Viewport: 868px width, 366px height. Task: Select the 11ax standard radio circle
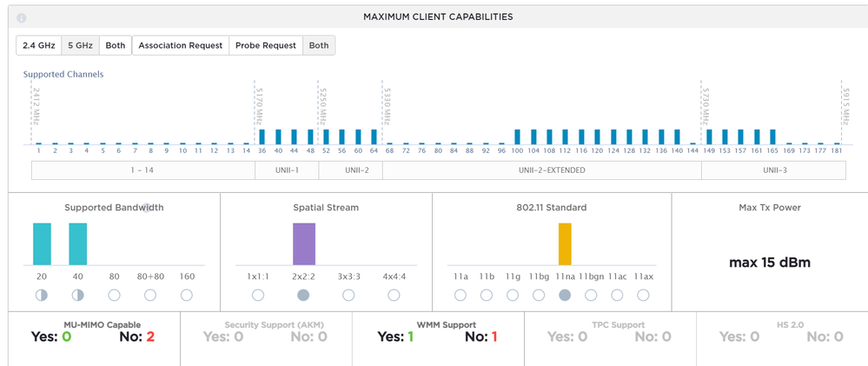(643, 295)
